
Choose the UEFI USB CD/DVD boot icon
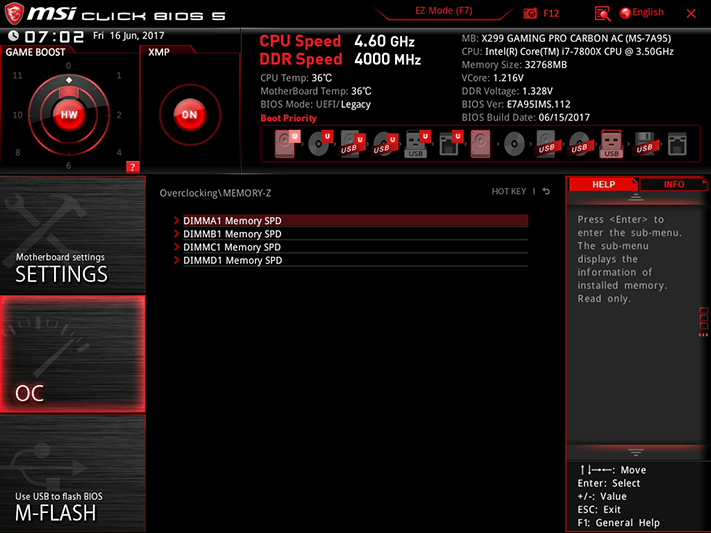385,144
